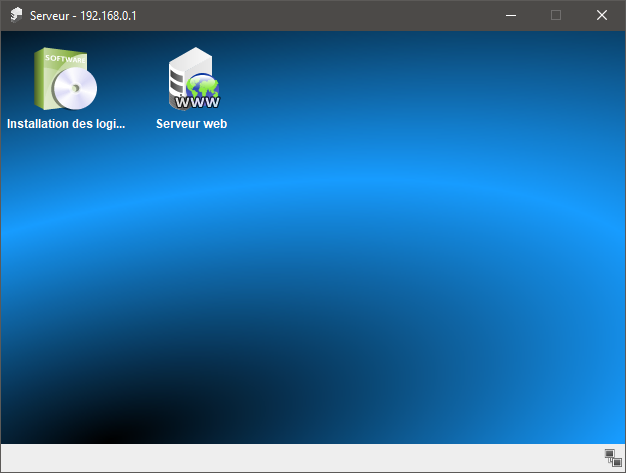This screenshot has height=473, width=626.
Task: Click the "www" text on server icon
Action: [x=197, y=101]
